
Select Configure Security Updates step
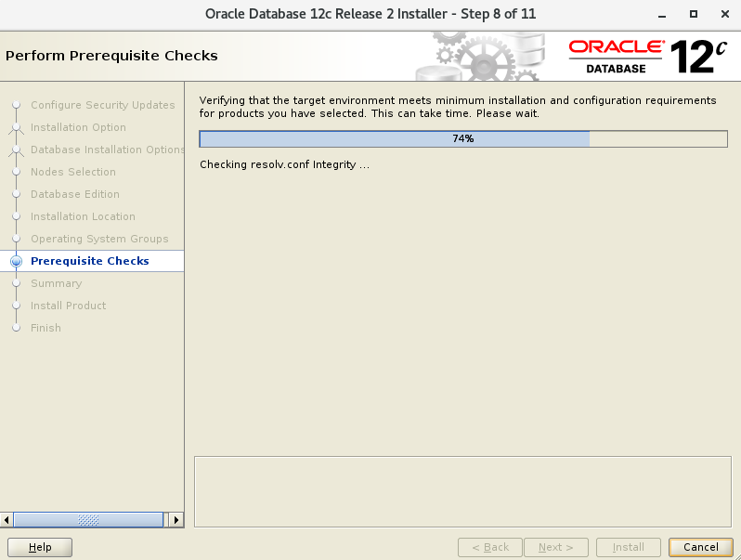102,105
